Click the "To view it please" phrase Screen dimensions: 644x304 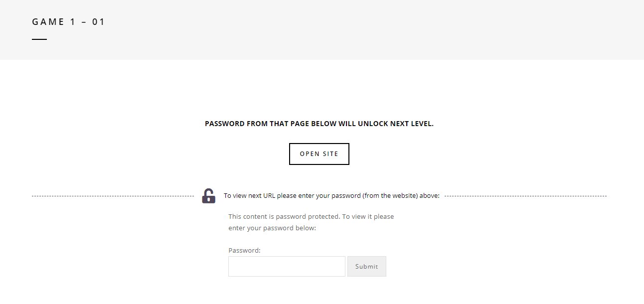pyautogui.click(x=368, y=217)
